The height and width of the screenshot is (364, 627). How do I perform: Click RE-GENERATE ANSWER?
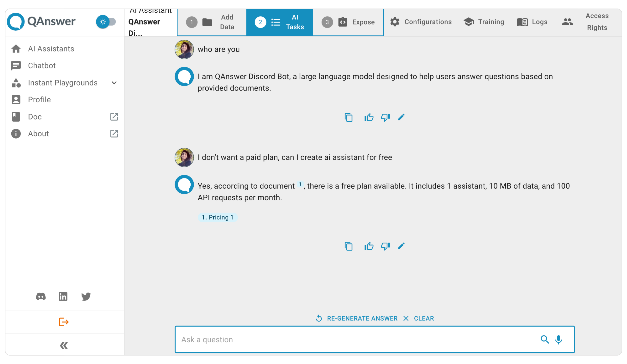[x=357, y=318]
